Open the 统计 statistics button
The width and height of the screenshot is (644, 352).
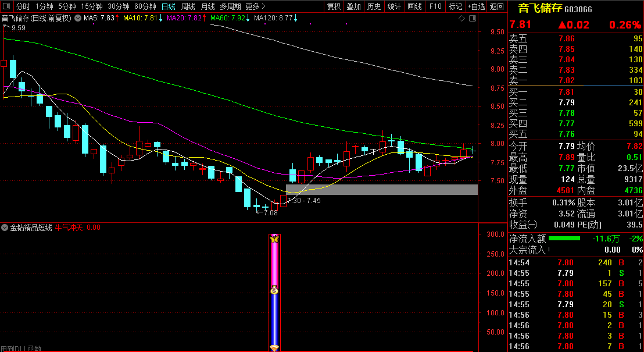coord(394,6)
